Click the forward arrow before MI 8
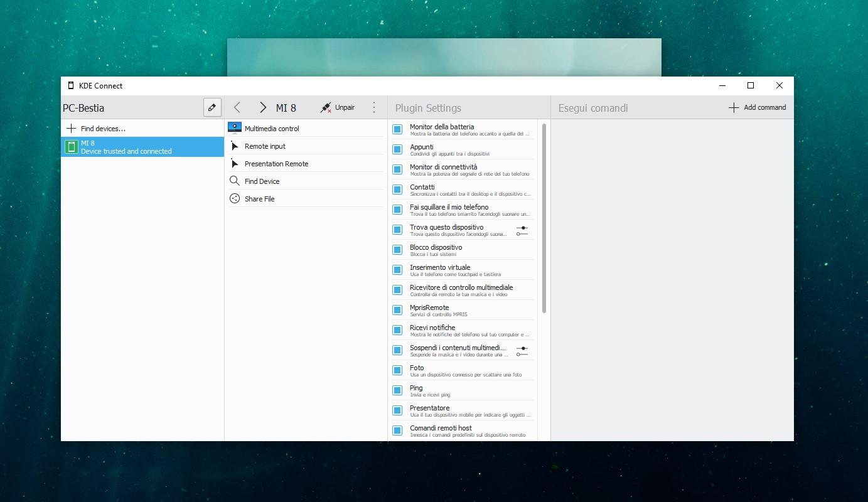Image resolution: width=868 pixels, height=502 pixels. click(263, 107)
